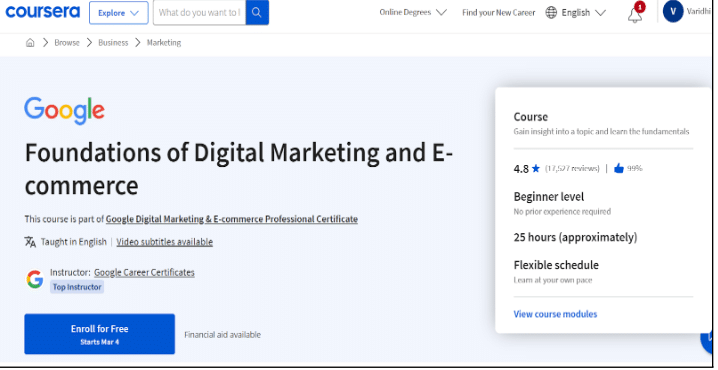This screenshot has height=370, width=718.
Task: Click Enroll for Free button
Action: (99, 334)
